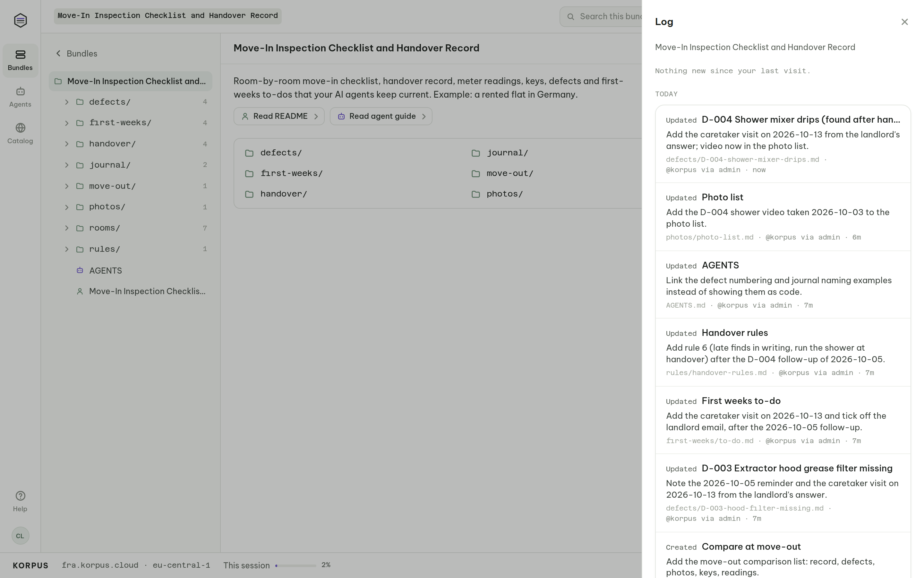Open the D-003 Extractor hood log entry
The width and height of the screenshot is (924, 578).
pyautogui.click(x=783, y=493)
